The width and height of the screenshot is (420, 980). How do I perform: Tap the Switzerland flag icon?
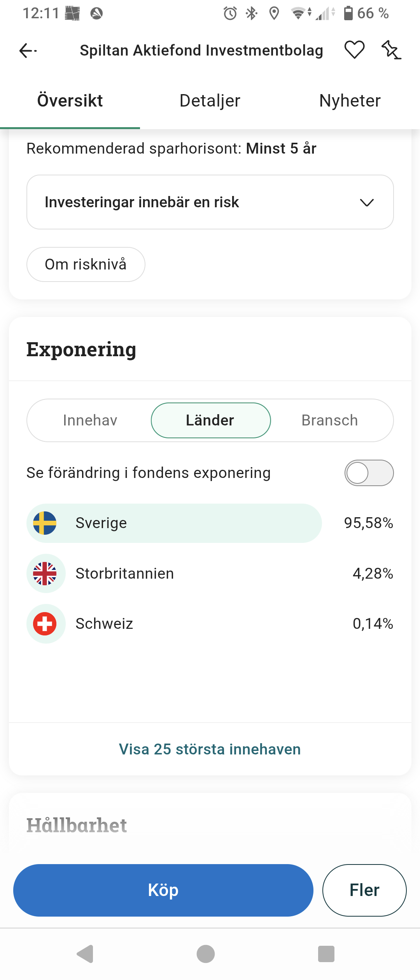pyautogui.click(x=45, y=624)
